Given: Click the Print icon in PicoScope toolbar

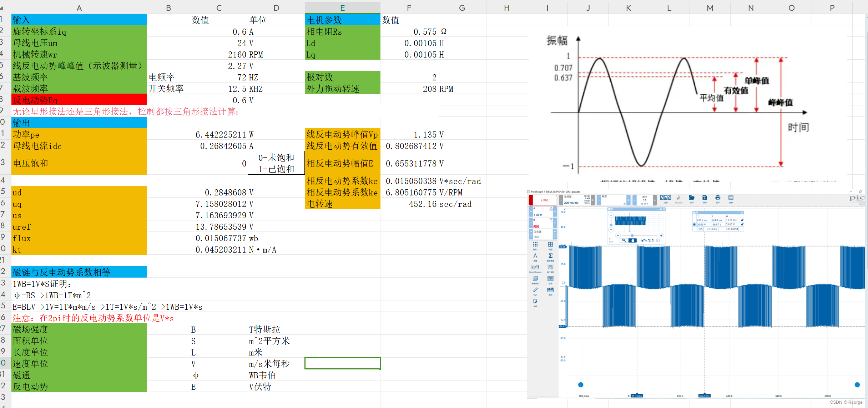Looking at the screenshot, I should (x=718, y=198).
